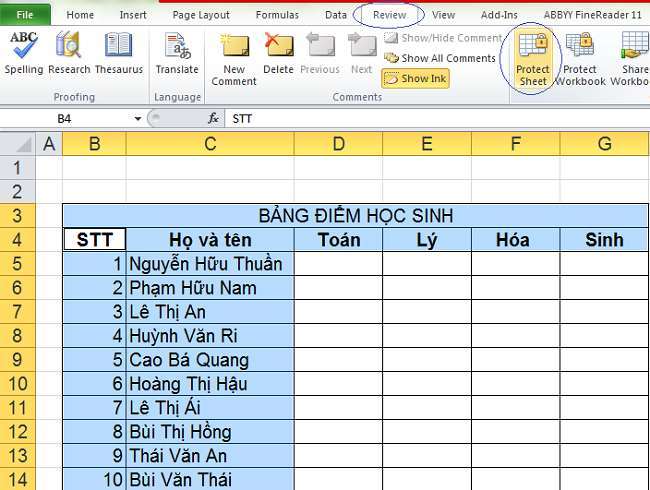Click the cell Nguyễn Hữu Thuần
Screen dimensions: 650x490
tap(210, 264)
